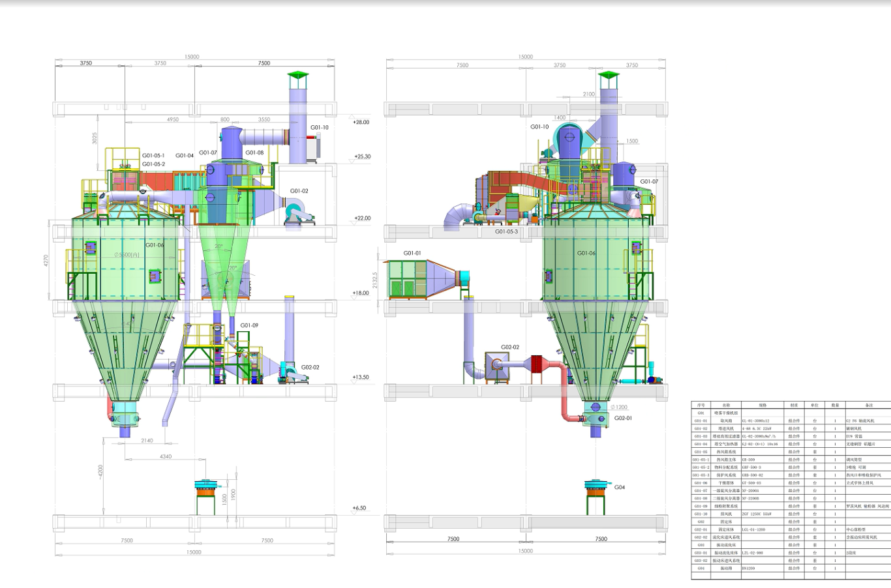Viewport: 891px width, 588px height.
Task: Click the LGL-01-1200 specification cell
Action: pos(753,529)
